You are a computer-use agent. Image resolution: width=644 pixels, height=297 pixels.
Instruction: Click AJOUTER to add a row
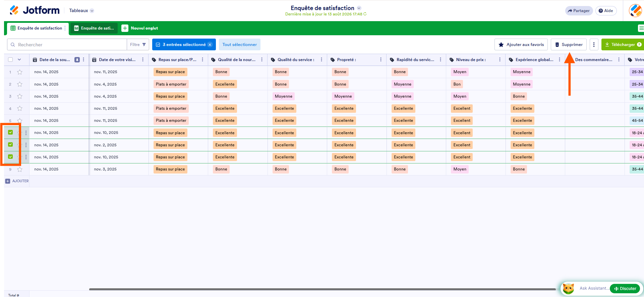click(17, 181)
